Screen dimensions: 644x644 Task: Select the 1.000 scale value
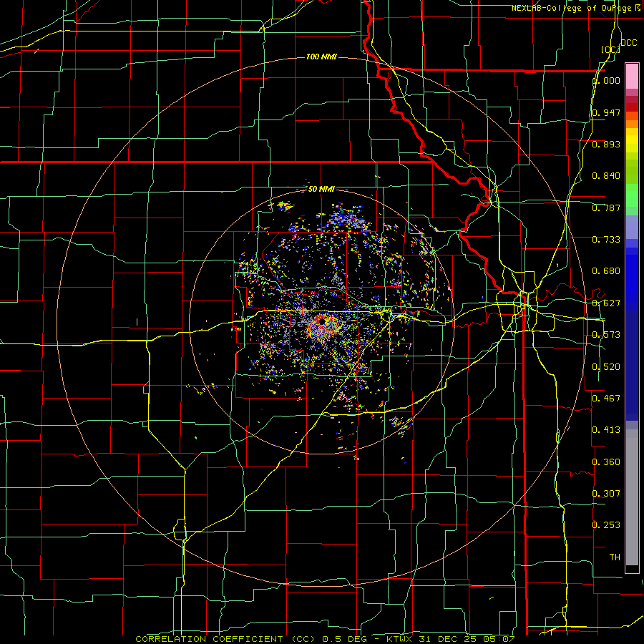pos(607,80)
